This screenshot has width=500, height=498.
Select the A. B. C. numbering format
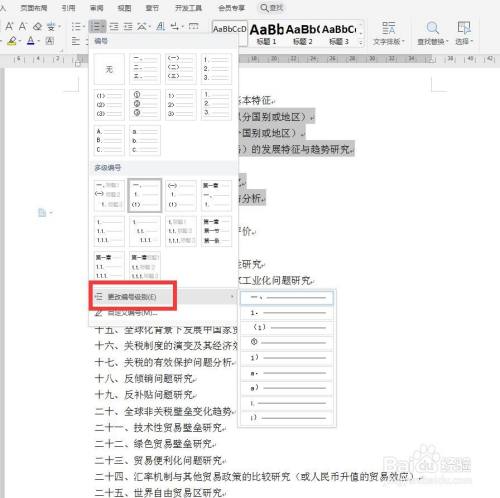(109, 140)
